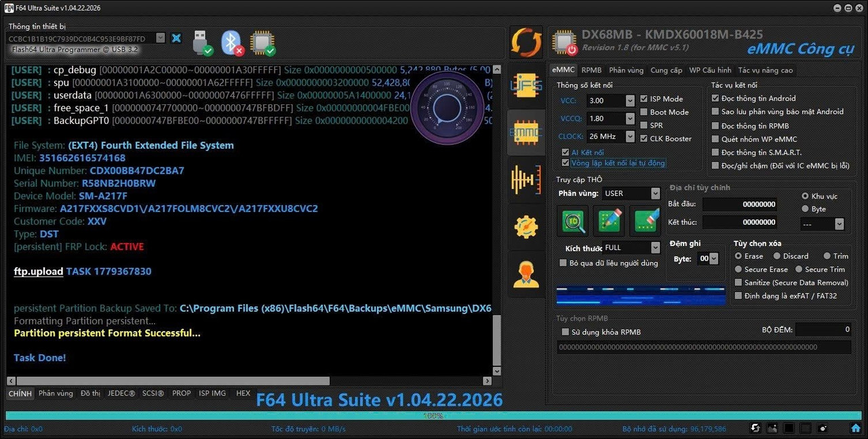Switch to JEDEC® bottom tab
This screenshot has height=439, width=868.
click(121, 393)
